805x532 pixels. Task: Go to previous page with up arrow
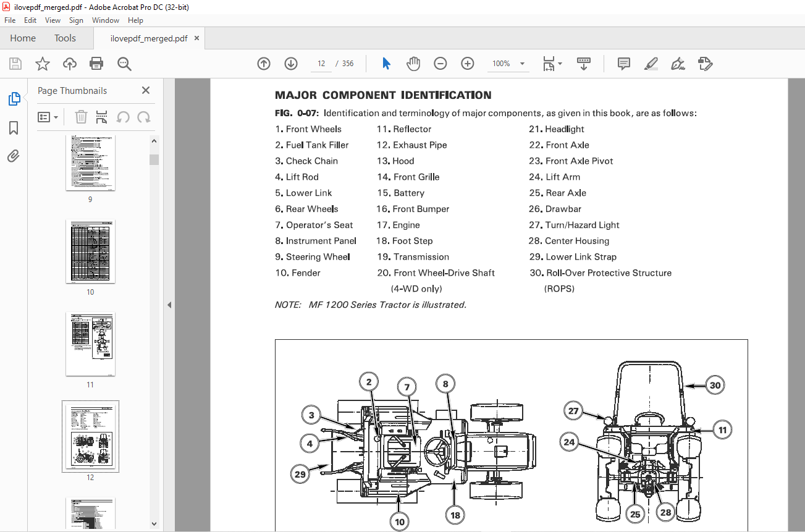(x=264, y=64)
